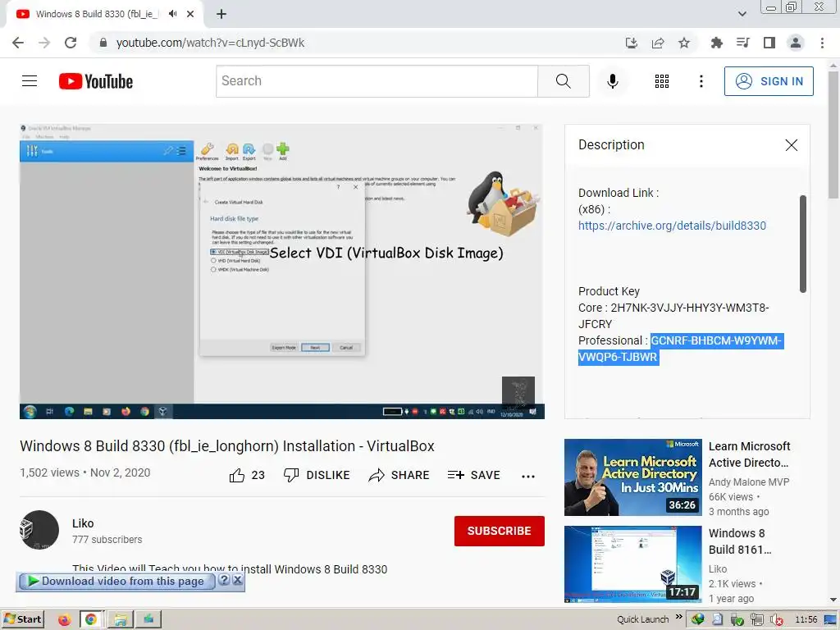The width and height of the screenshot is (840, 630).
Task: Click the page vertical scrollbar thumb
Action: pos(833,135)
